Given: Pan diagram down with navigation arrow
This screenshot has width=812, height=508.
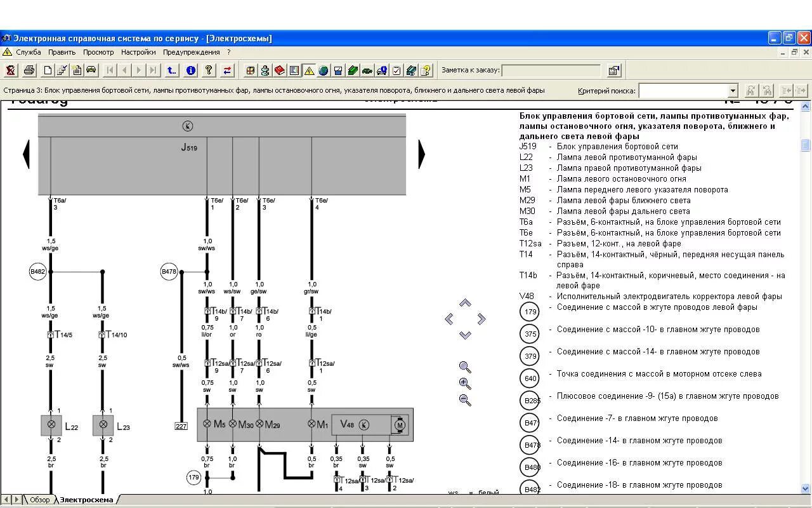Looking at the screenshot, I should pos(465,335).
